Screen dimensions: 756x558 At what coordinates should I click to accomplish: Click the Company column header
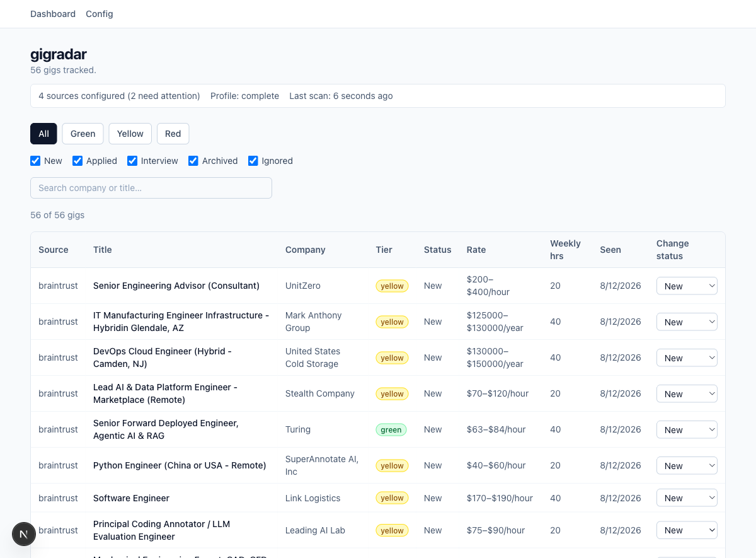(306, 250)
